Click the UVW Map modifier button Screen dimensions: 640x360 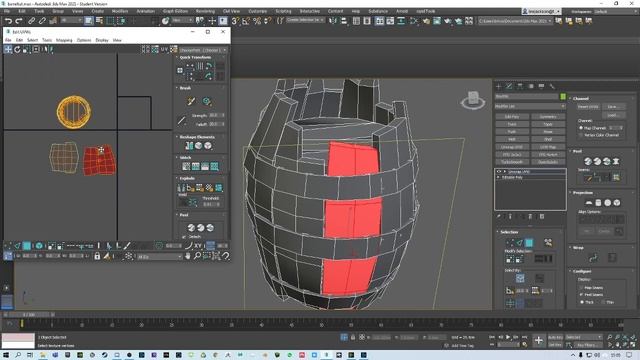pyautogui.click(x=548, y=147)
